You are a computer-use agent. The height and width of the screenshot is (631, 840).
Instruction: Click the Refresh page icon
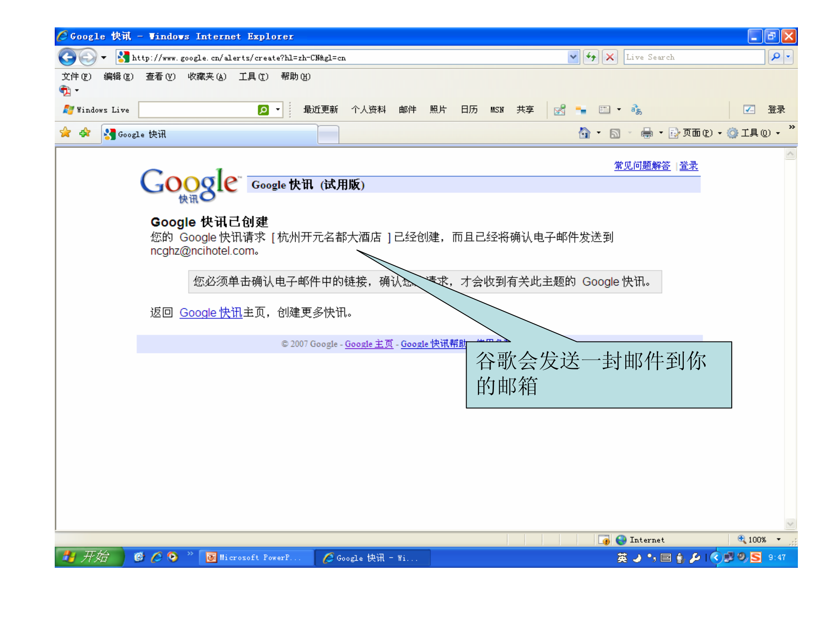pos(591,57)
